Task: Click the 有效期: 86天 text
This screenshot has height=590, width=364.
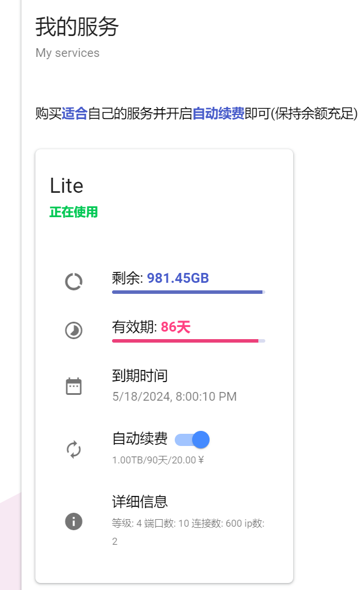Action: 151,328
